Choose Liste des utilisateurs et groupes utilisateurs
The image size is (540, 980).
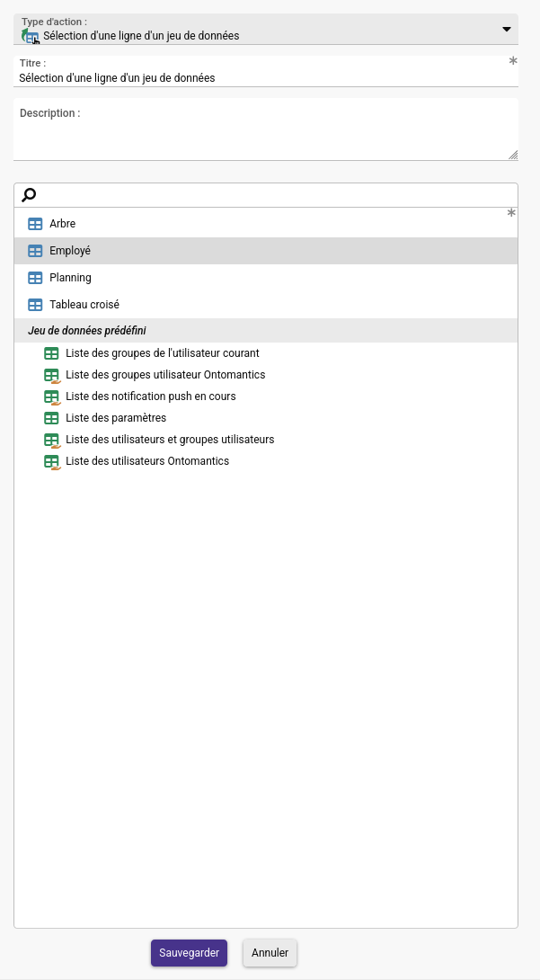pos(170,440)
